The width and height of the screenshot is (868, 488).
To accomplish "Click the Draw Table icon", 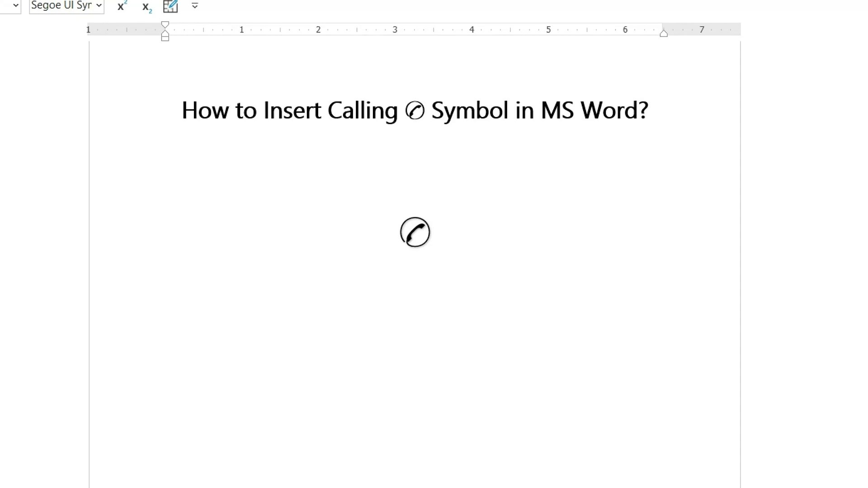I will tap(170, 6).
